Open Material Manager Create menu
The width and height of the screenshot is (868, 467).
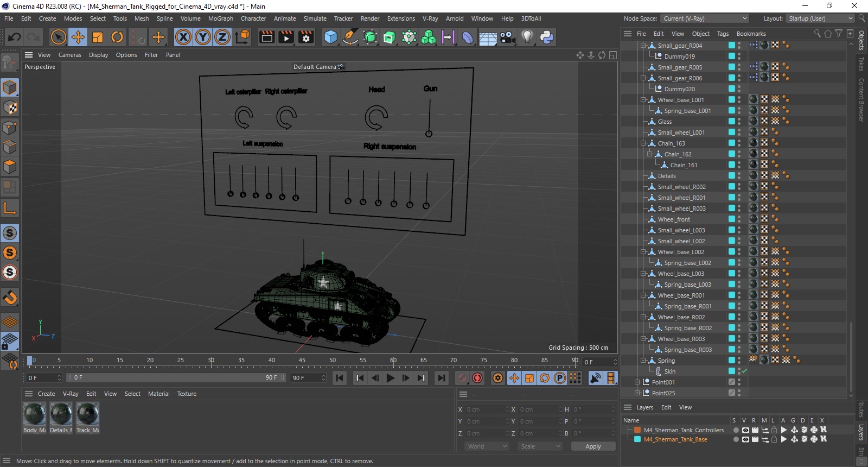point(46,394)
